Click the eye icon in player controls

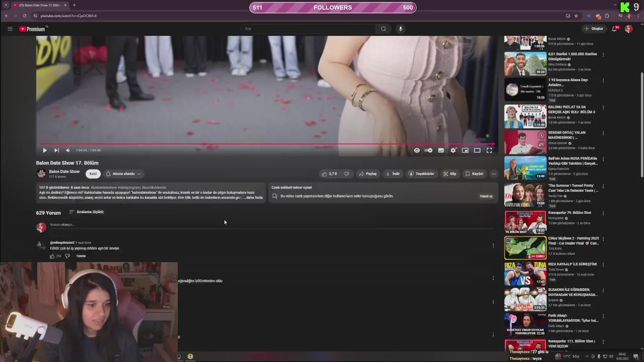[x=417, y=150]
